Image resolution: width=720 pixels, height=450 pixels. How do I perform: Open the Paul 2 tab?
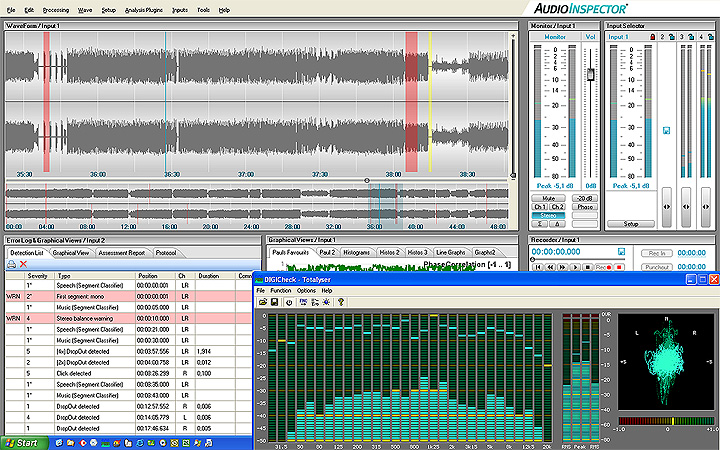327,253
